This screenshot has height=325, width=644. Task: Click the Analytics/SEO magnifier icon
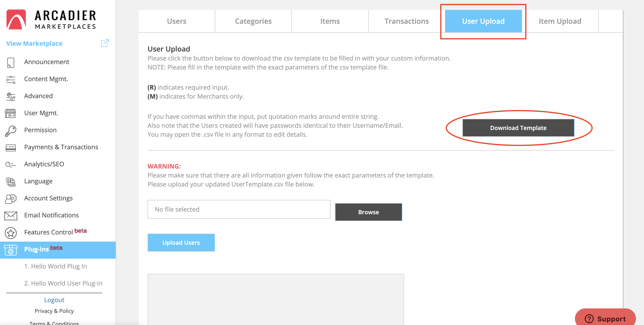pos(11,165)
